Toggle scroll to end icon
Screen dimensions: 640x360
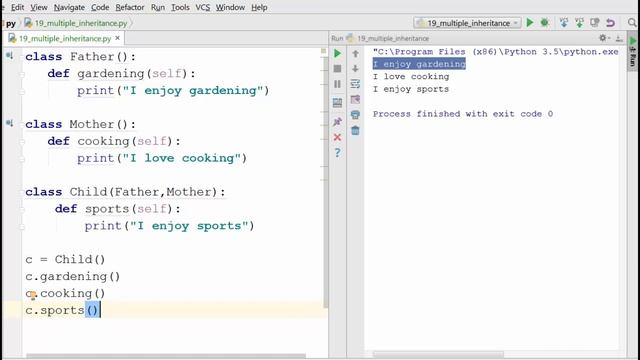click(x=355, y=100)
